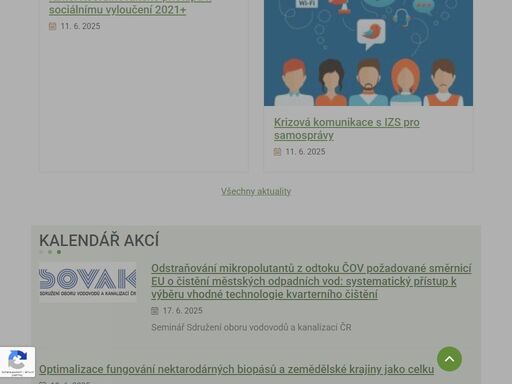Viewport: 512px width, 384px height.
Task: Select the second calendar carousel dot
Action: [50, 252]
